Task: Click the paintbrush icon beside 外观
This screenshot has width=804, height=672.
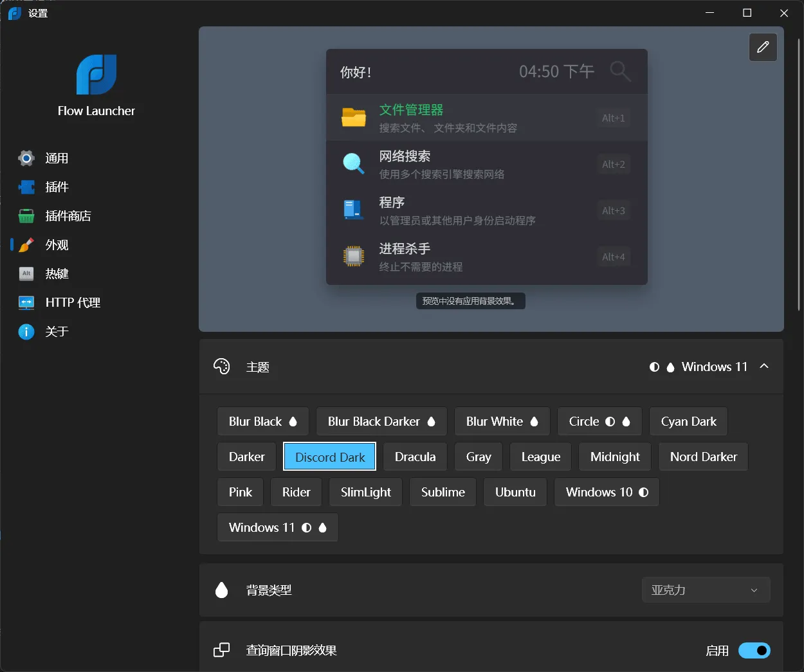Action: (x=26, y=245)
